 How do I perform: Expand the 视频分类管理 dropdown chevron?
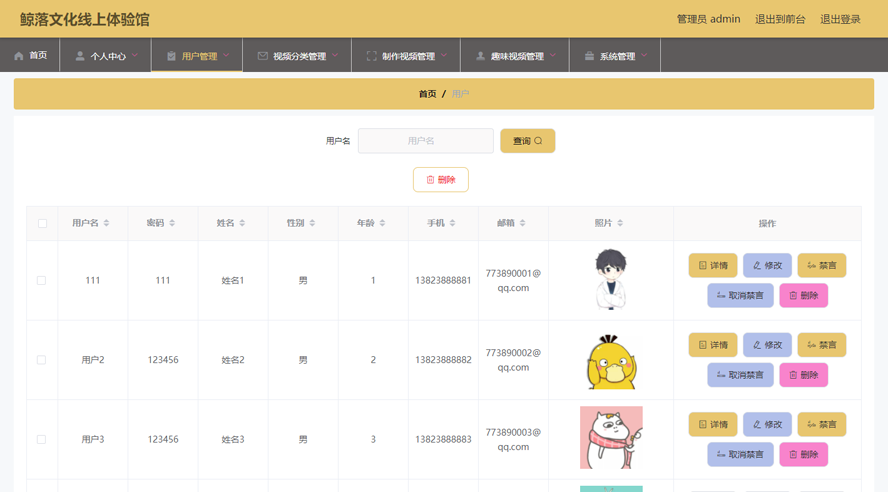pos(335,55)
